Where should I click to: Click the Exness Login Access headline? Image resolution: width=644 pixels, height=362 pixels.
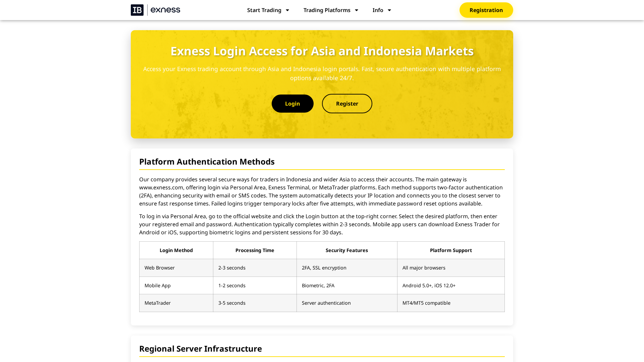point(322,51)
